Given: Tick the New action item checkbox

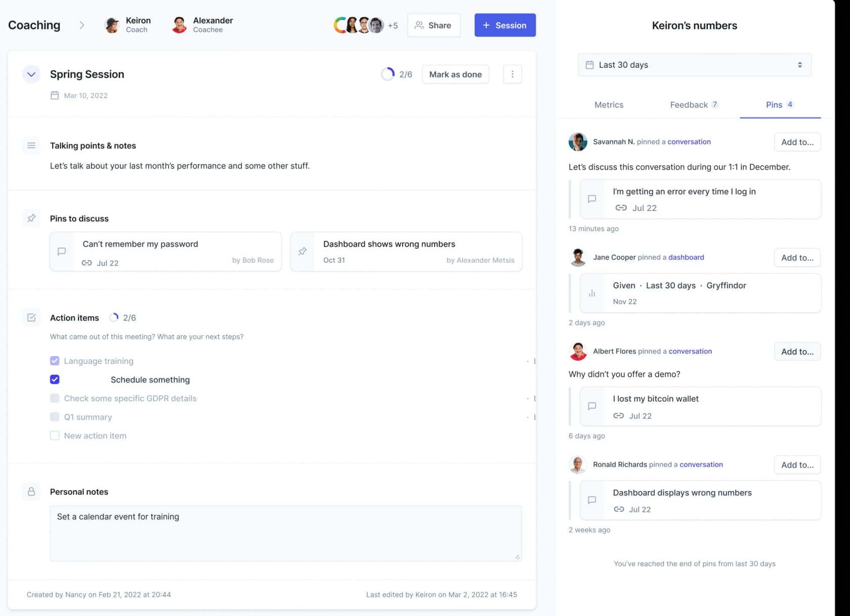Looking at the screenshot, I should pos(55,436).
